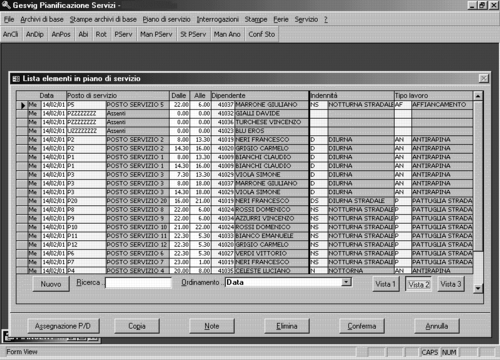Click the Note button
Viewport: 500px width, 360px height.
tap(212, 326)
